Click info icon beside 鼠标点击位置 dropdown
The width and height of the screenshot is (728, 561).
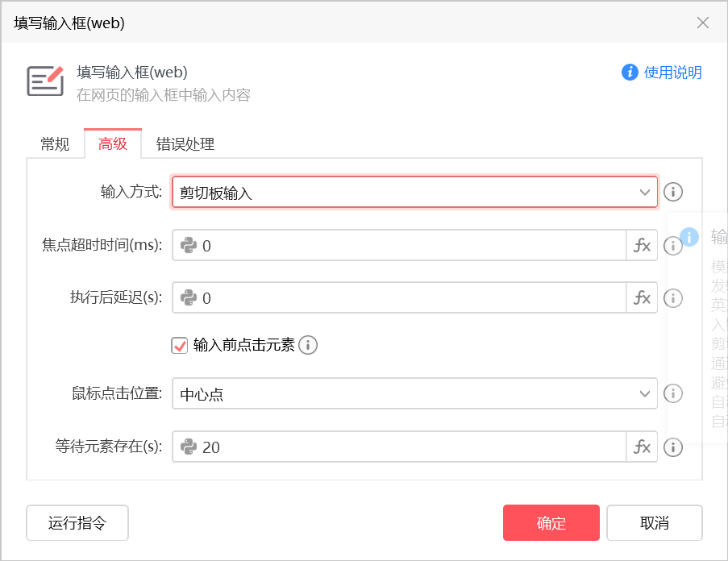coord(673,394)
